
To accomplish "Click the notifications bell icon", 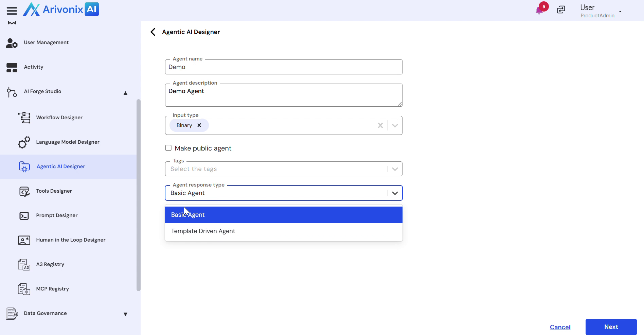I will (x=539, y=11).
